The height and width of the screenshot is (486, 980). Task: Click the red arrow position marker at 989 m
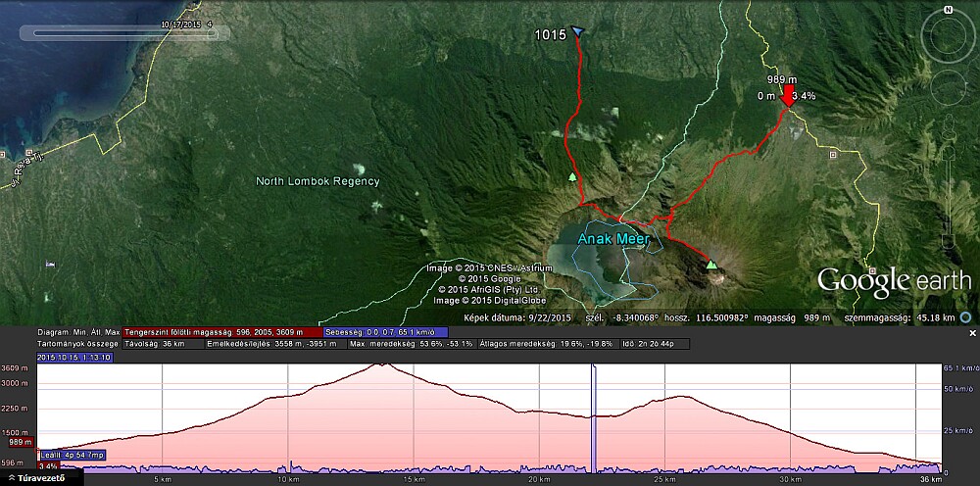(789, 95)
